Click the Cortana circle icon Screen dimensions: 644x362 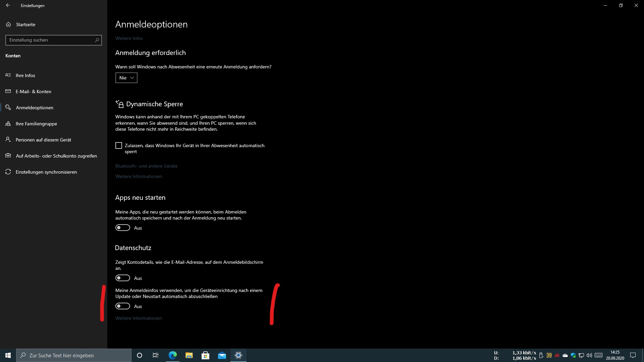tap(140, 355)
